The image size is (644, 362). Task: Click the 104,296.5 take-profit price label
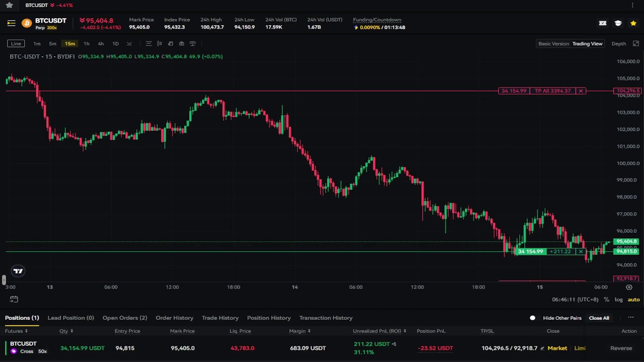click(x=627, y=91)
